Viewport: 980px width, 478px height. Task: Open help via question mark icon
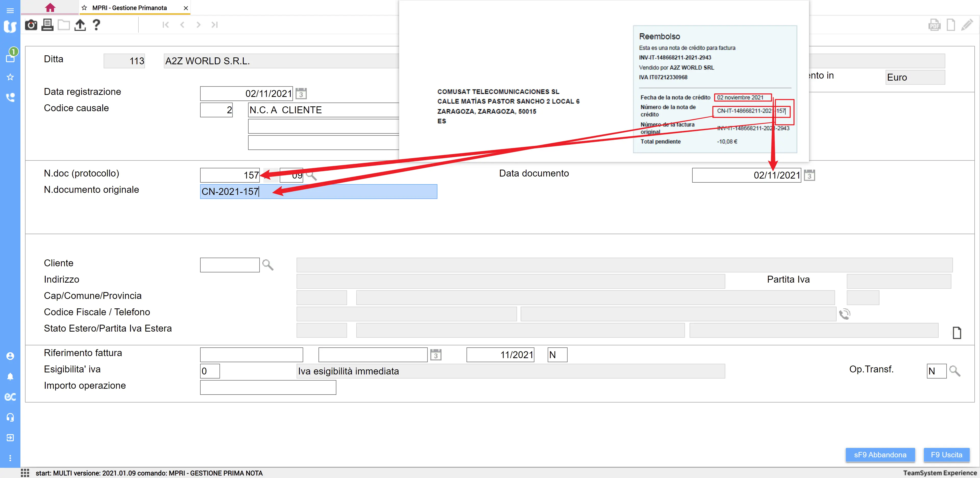coord(96,25)
